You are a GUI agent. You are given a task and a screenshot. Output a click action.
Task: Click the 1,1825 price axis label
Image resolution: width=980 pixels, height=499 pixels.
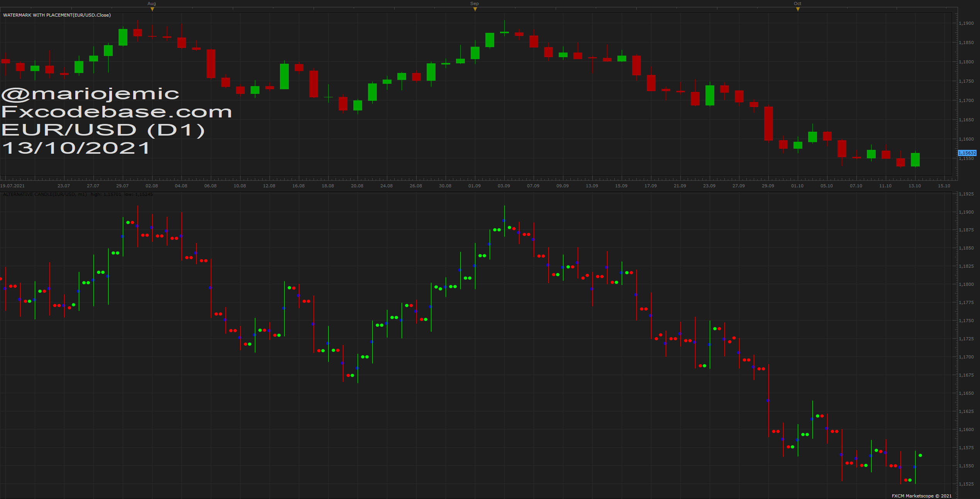[x=966, y=266]
